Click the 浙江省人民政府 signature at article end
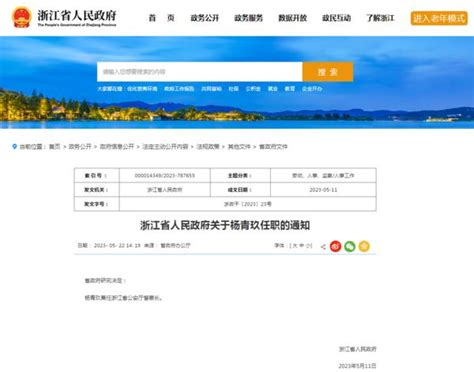 (358, 349)
